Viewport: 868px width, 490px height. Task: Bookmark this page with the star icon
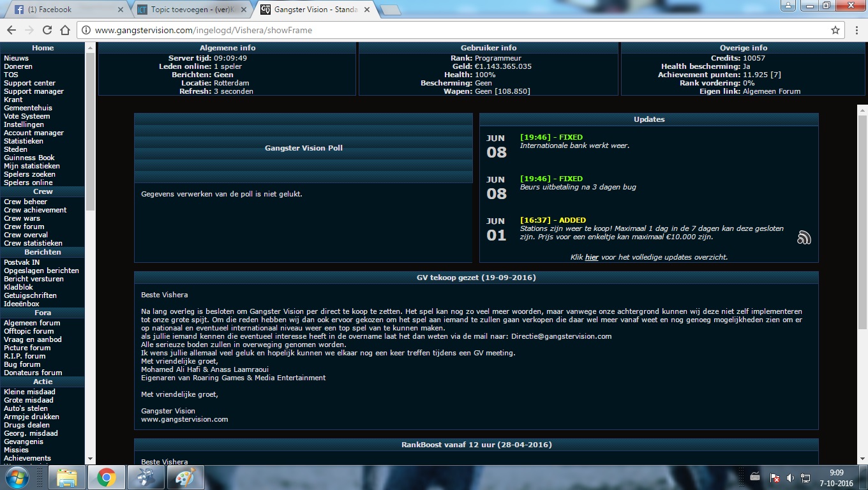point(835,30)
